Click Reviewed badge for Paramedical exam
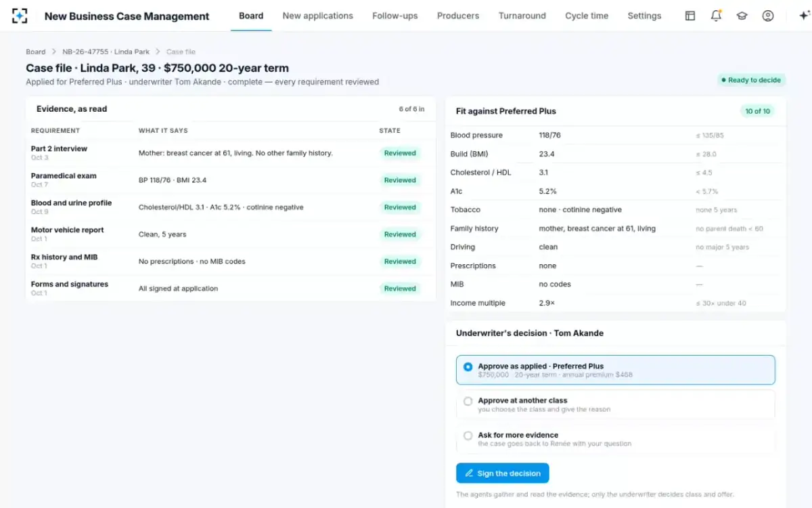 (400, 180)
